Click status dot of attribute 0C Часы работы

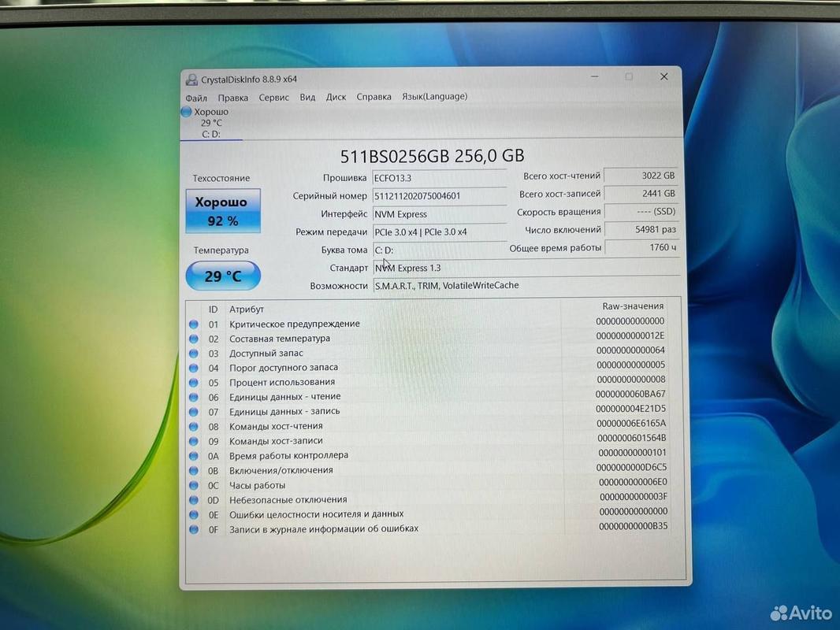pos(194,485)
